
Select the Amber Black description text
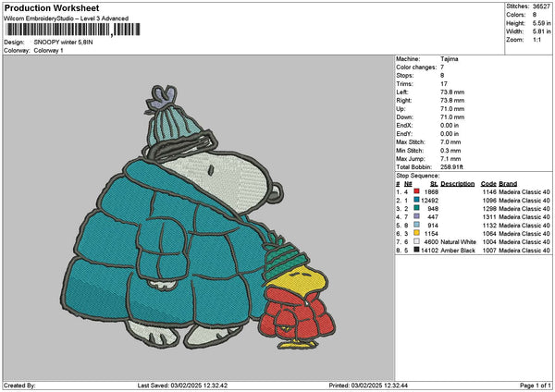point(458,251)
